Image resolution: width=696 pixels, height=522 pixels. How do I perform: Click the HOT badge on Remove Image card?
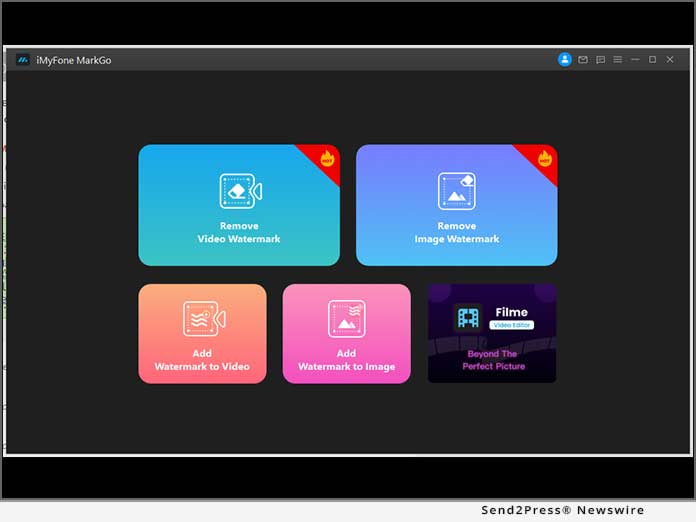coord(544,158)
